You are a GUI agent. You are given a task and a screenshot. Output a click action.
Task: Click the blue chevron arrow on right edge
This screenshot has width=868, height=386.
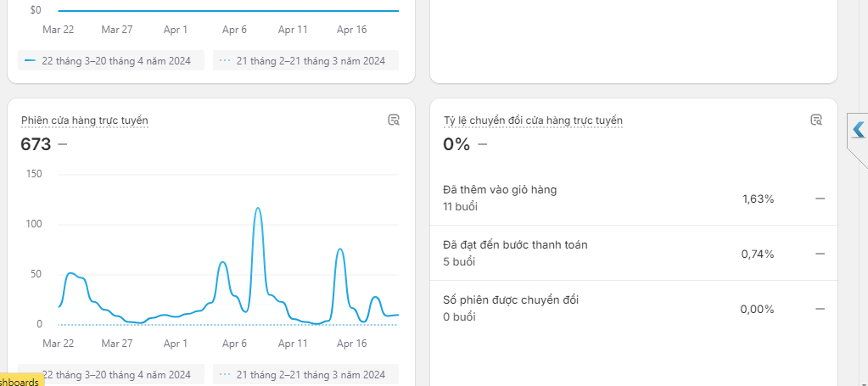tap(858, 129)
